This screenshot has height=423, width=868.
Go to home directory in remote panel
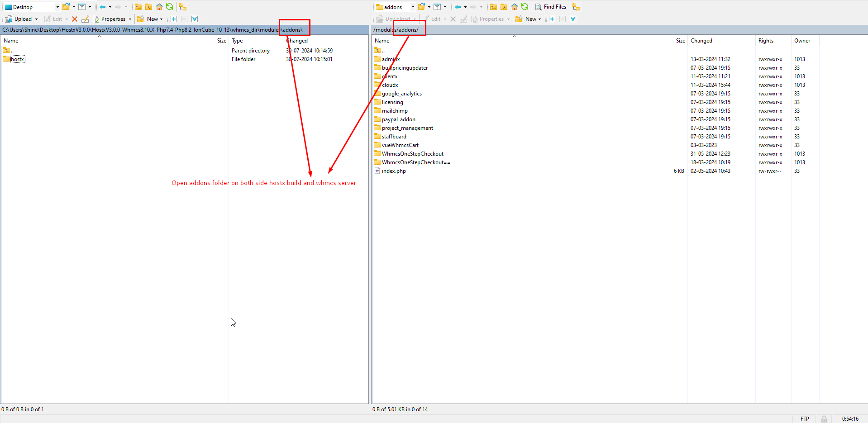[515, 7]
